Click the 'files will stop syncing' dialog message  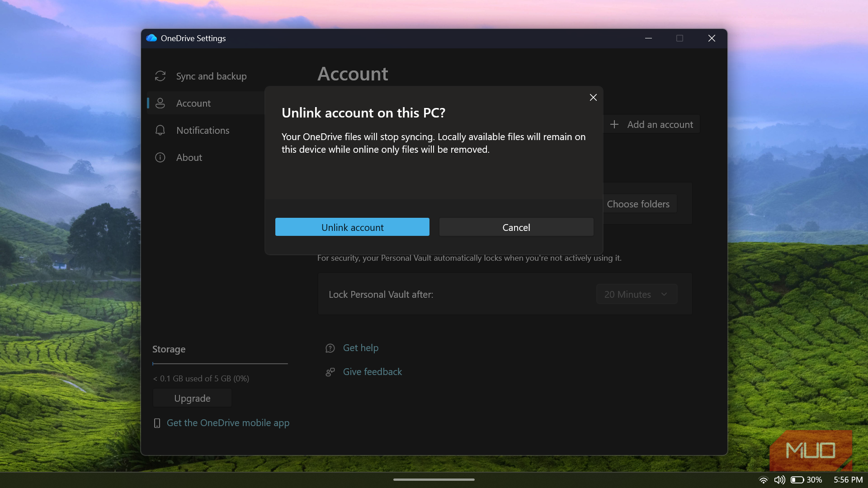coord(434,143)
